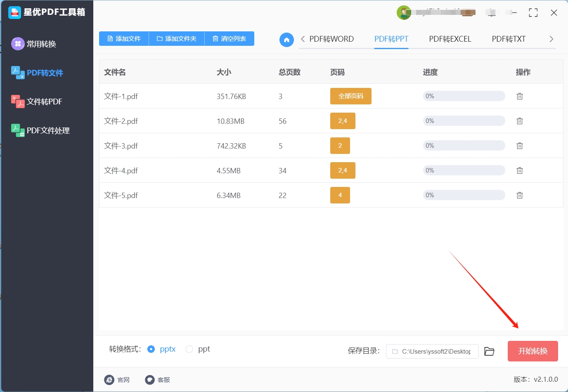
Task: Select the 文件-4.pdf file name
Action: (121, 170)
